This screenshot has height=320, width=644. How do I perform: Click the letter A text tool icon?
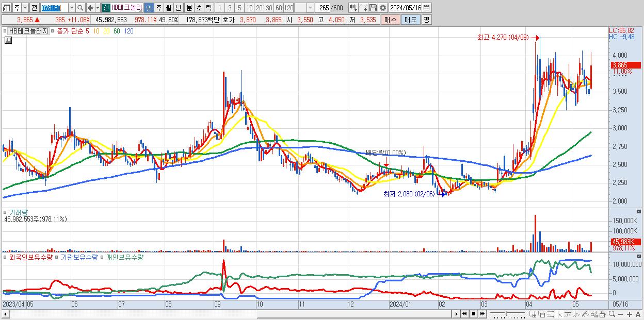pyautogui.click(x=638, y=314)
